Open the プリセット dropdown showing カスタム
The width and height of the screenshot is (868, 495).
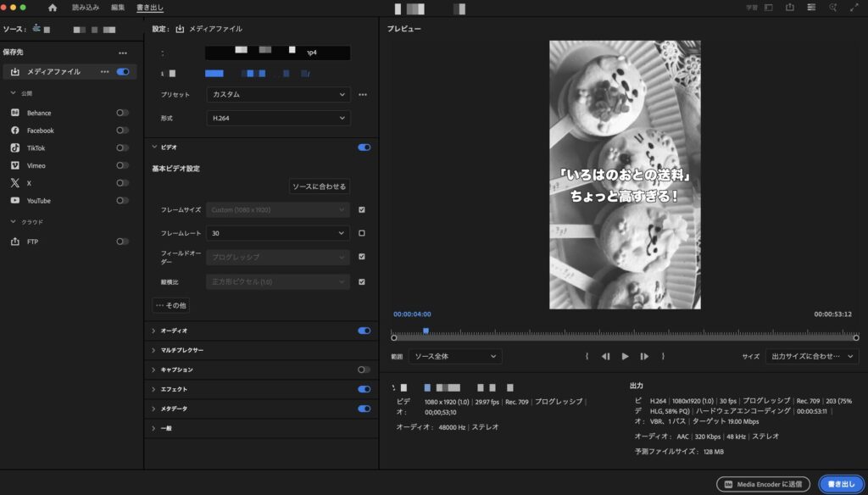278,94
